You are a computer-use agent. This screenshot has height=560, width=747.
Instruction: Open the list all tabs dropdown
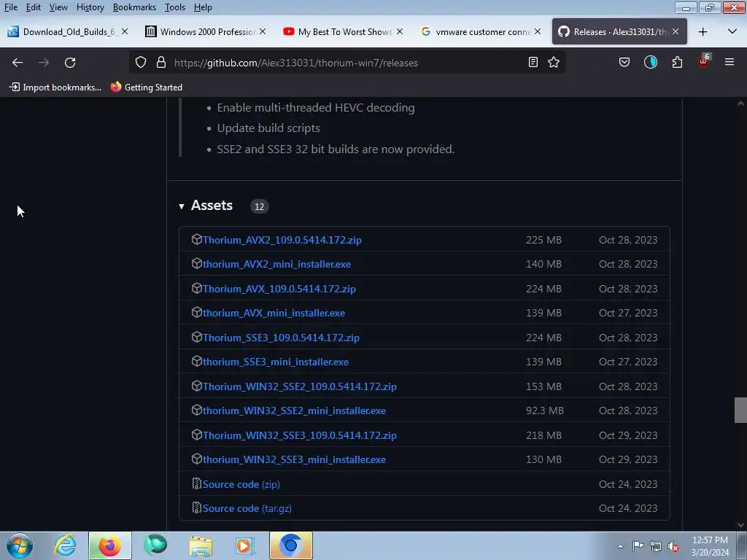[x=732, y=32]
